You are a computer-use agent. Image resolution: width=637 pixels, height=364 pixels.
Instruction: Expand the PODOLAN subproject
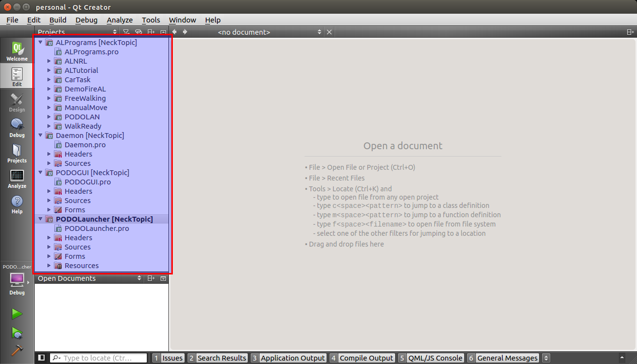click(x=49, y=117)
